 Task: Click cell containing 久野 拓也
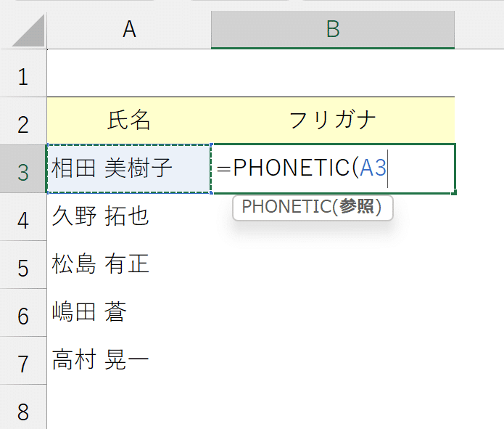coord(129,216)
